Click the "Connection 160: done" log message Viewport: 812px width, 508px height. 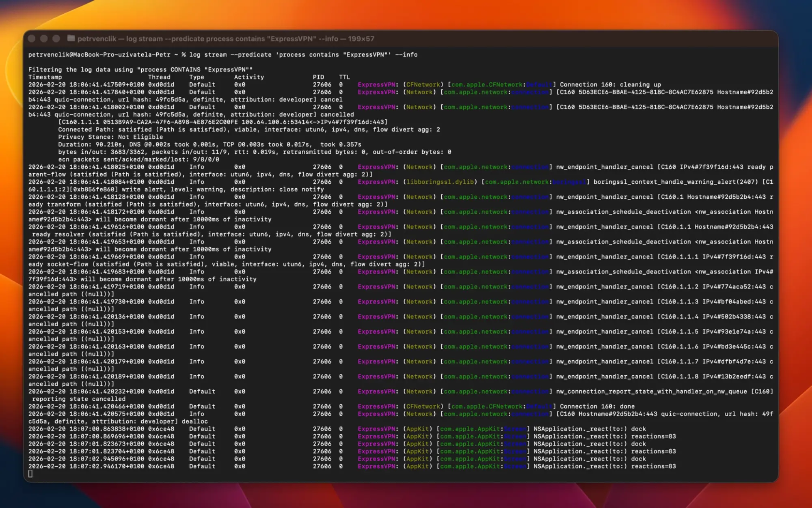[x=597, y=407]
